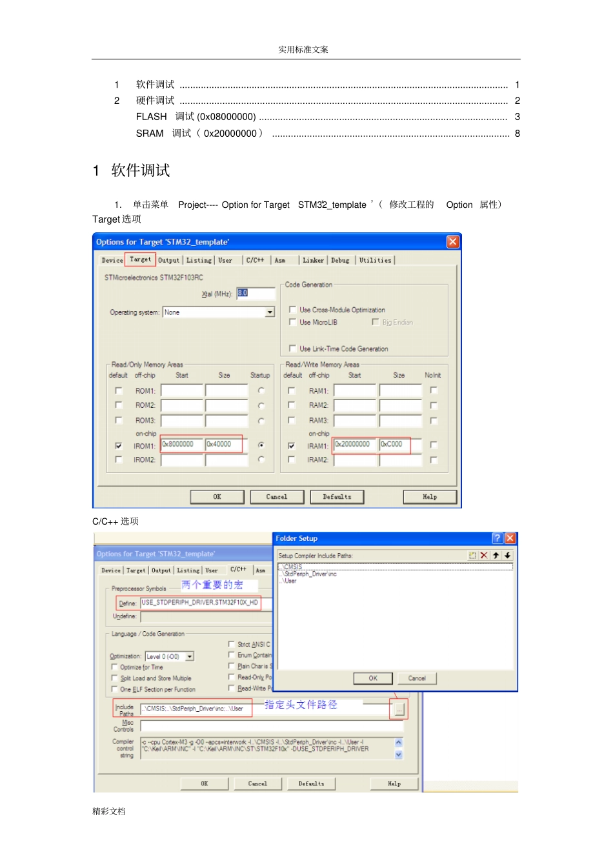Enable Optimize for Time option
Screen dimensions: 613x868
114,667
